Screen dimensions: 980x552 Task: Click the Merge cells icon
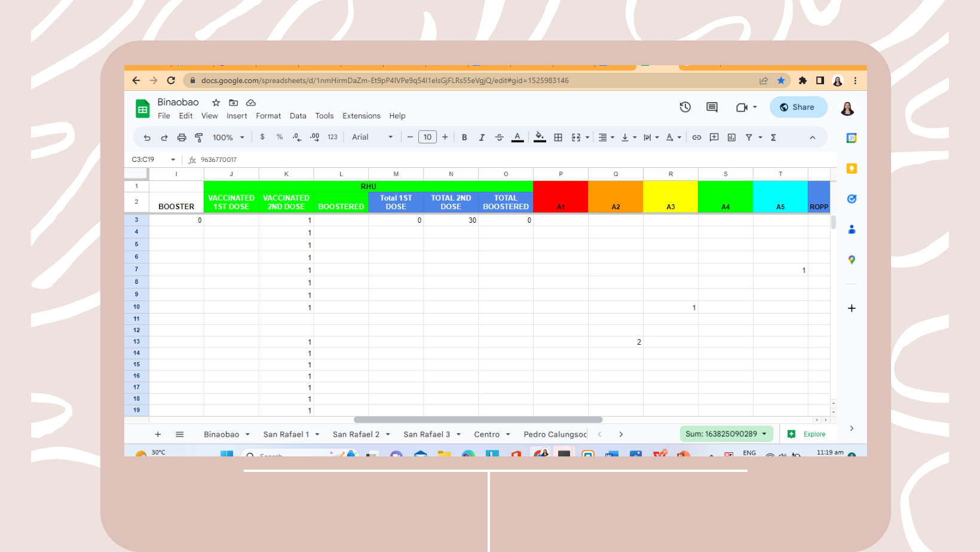(576, 137)
